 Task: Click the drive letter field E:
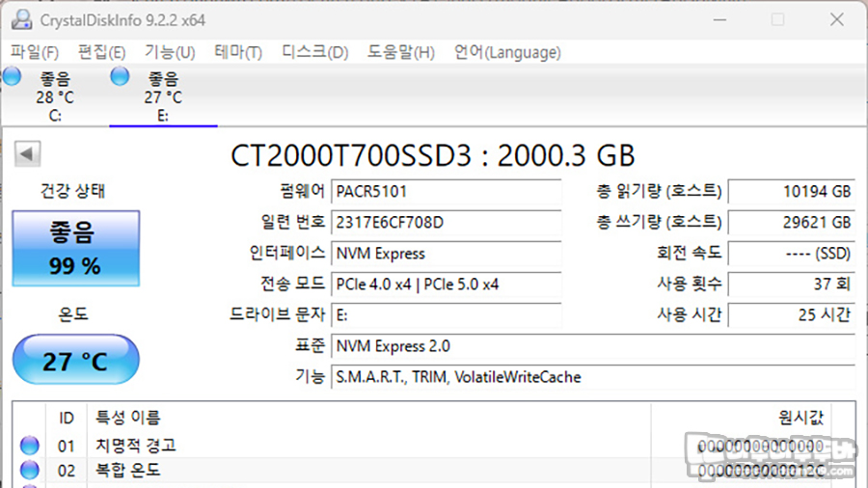coord(447,315)
